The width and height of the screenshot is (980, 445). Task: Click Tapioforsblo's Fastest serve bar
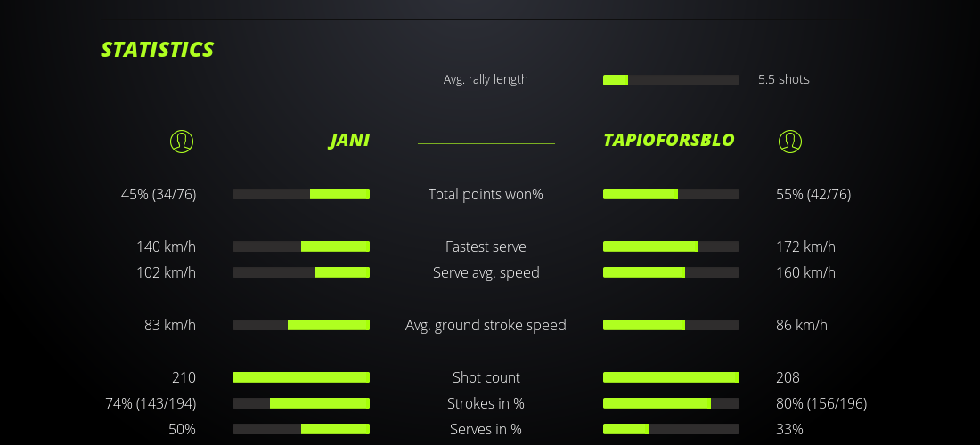pos(671,247)
